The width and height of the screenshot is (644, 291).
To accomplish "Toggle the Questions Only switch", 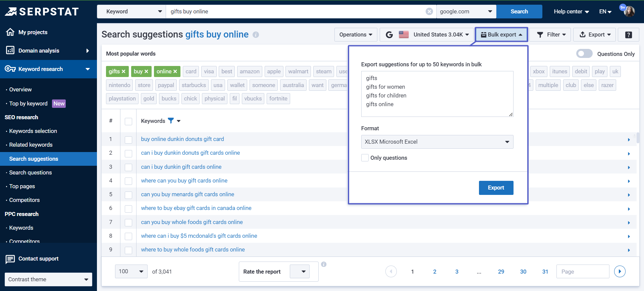I will coord(584,54).
